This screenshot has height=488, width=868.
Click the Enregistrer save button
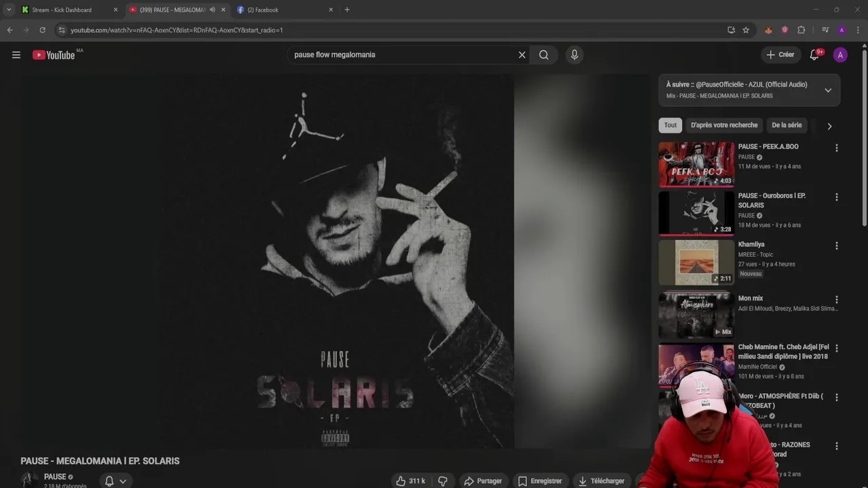pos(540,481)
